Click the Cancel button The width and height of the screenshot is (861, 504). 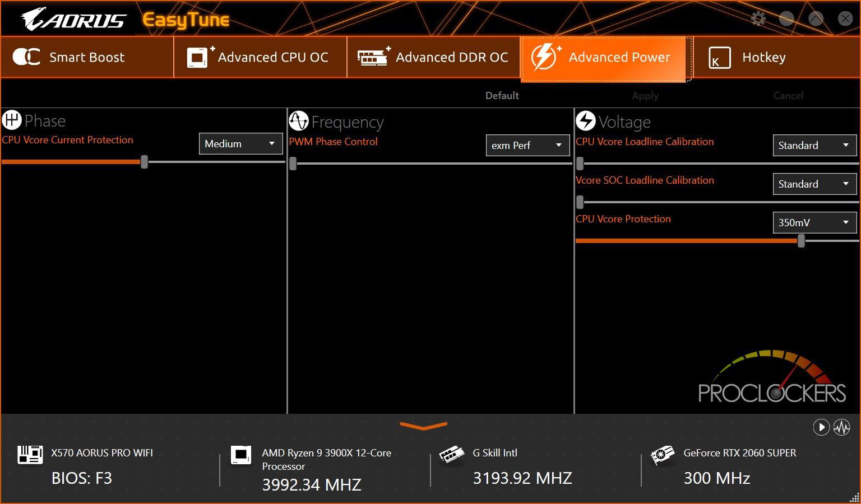point(788,96)
